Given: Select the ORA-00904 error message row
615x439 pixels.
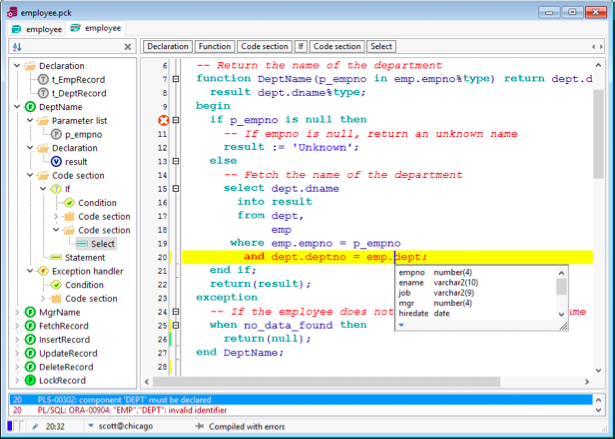Looking at the screenshot, I should [301, 410].
